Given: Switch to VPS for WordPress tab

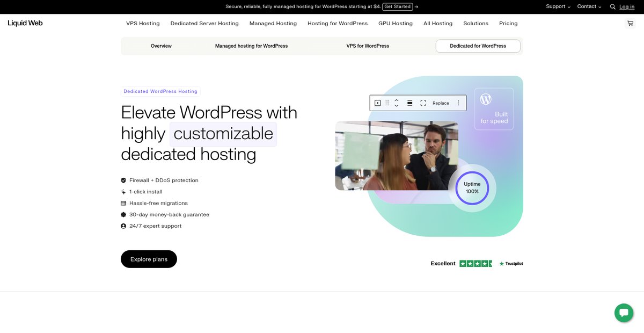Looking at the screenshot, I should 368,46.
